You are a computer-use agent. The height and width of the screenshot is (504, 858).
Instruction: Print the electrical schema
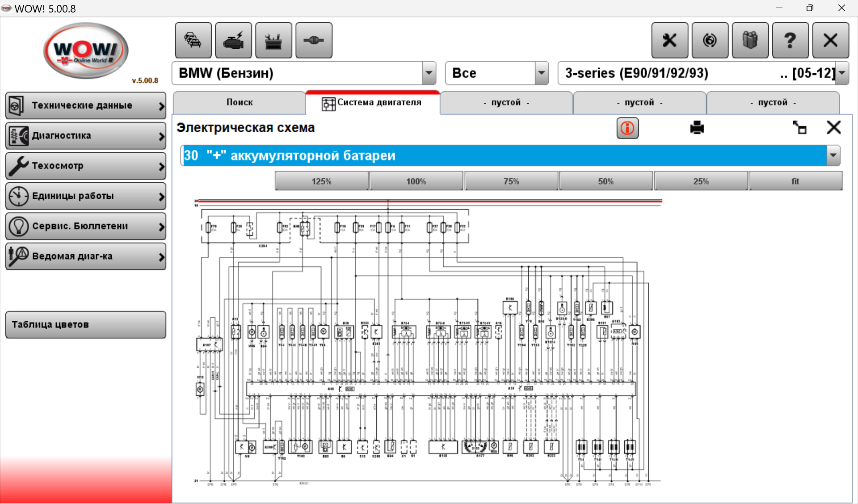(697, 128)
